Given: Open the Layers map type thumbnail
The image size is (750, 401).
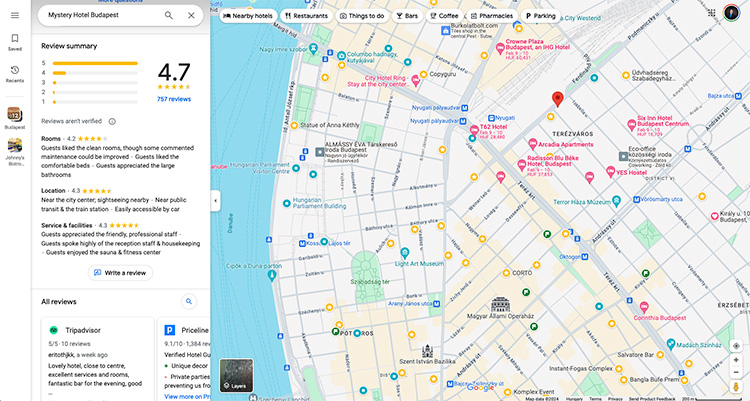Looking at the screenshot, I should [236, 376].
